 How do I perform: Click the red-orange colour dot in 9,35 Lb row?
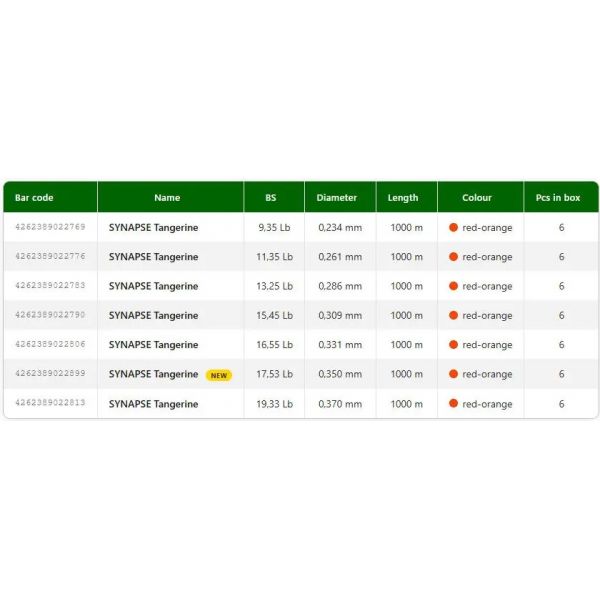pos(453,227)
